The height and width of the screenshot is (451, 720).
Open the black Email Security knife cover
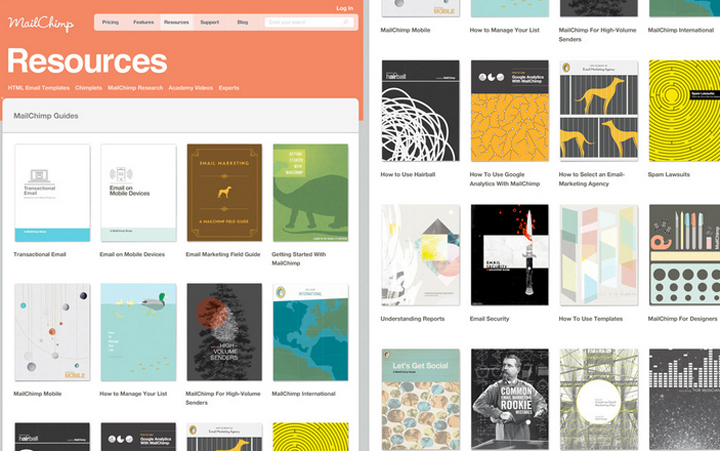coord(510,255)
